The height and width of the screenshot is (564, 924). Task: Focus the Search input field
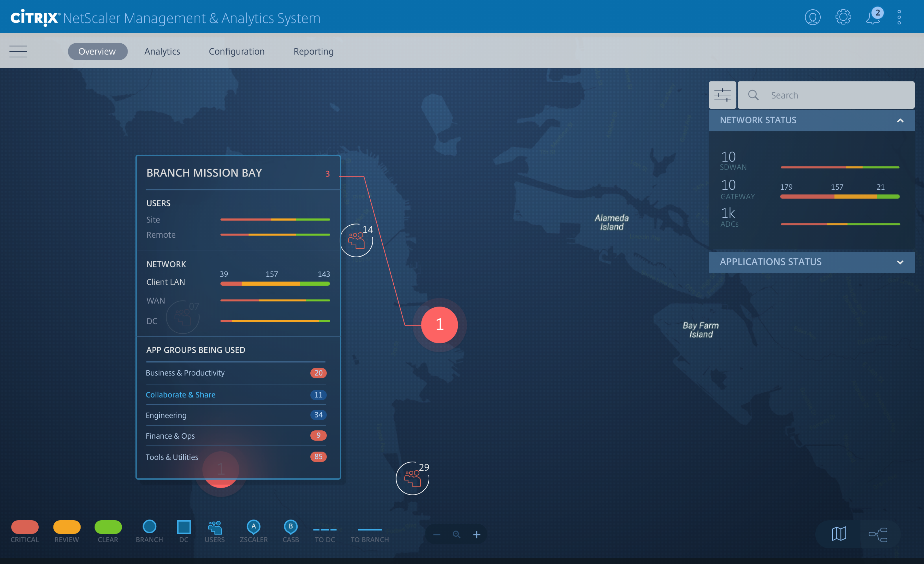point(826,95)
